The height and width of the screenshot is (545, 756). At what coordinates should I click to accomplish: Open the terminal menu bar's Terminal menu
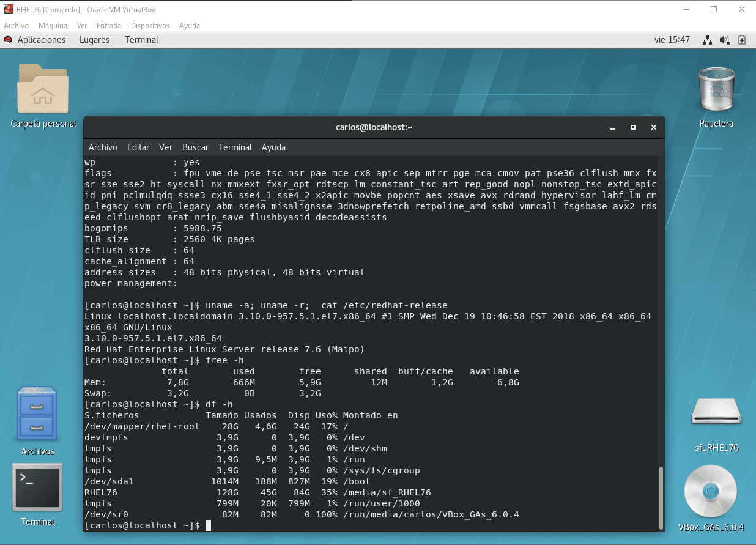point(235,147)
